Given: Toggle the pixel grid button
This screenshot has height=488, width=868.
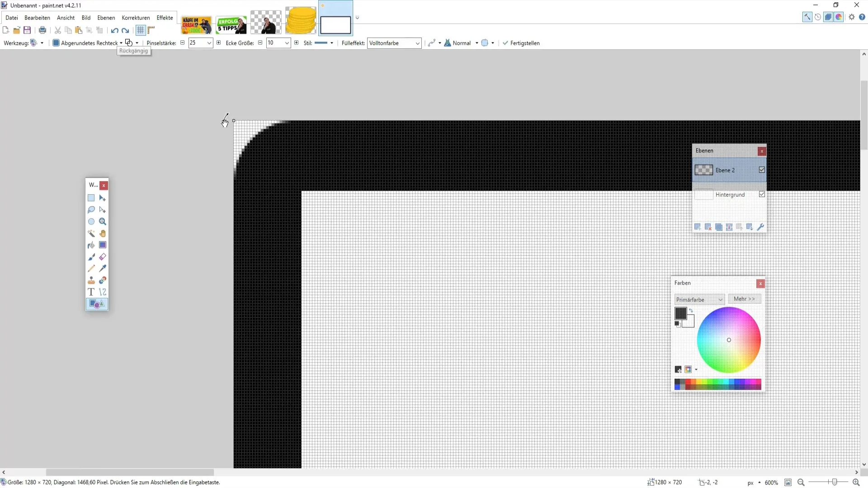Looking at the screenshot, I should [141, 30].
